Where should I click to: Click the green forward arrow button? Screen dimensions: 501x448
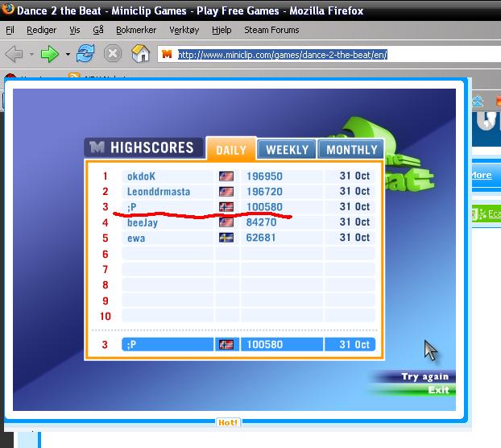tap(49, 54)
